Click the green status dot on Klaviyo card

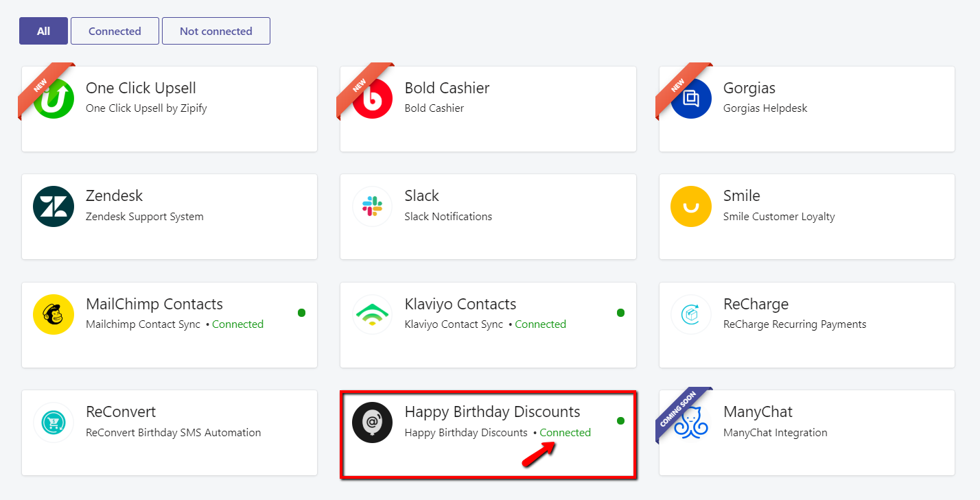click(x=620, y=313)
